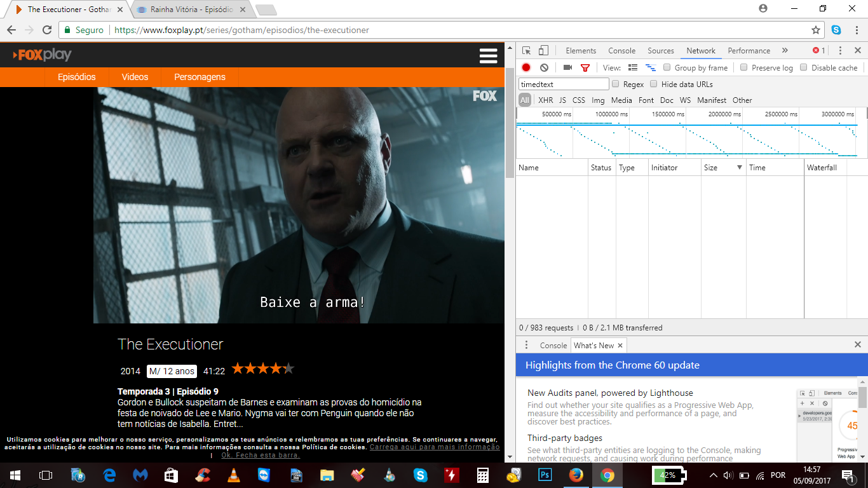This screenshot has width=868, height=488.
Task: Sort requests by the Status column
Action: [601, 168]
